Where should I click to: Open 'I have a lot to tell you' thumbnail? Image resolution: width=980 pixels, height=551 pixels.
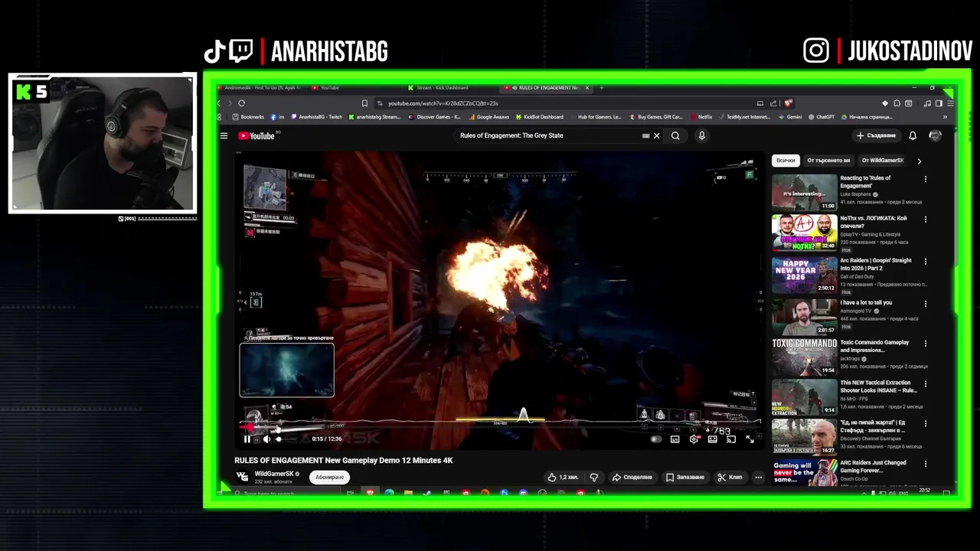[805, 316]
